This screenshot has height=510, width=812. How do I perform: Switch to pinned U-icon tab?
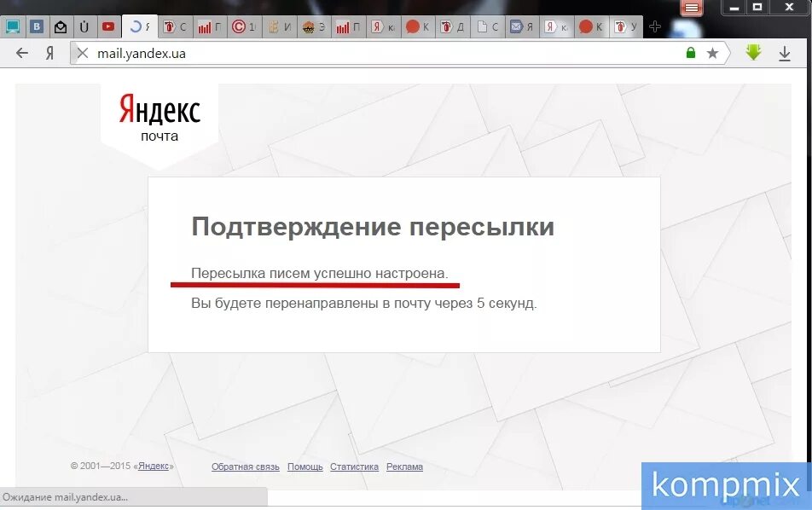coord(84,27)
